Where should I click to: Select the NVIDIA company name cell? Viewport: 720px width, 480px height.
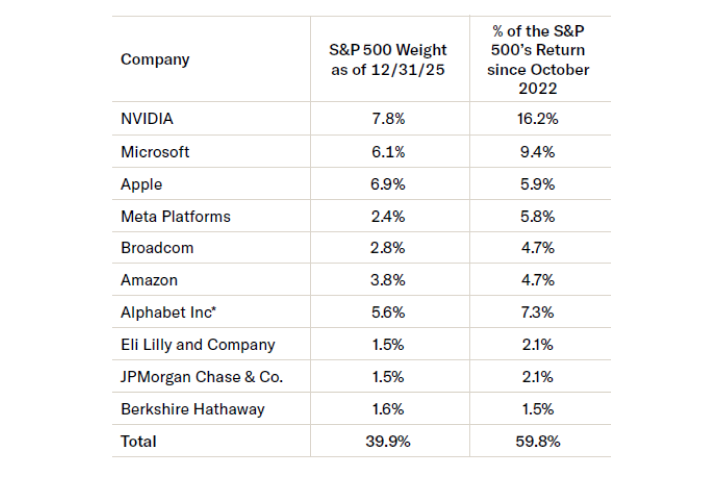tap(147, 119)
